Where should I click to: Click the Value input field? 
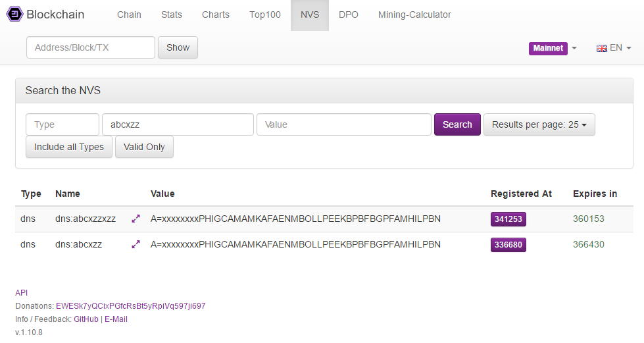pyautogui.click(x=344, y=124)
